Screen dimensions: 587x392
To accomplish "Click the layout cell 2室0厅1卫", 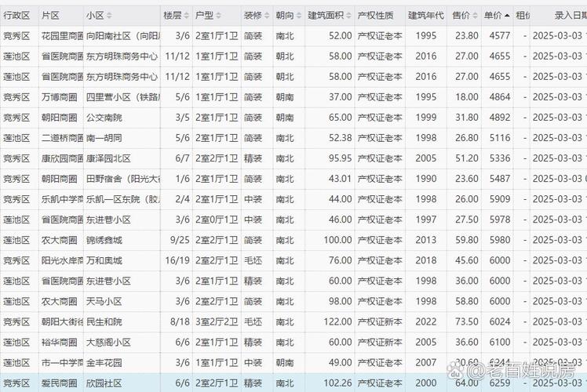I will tap(217, 220).
